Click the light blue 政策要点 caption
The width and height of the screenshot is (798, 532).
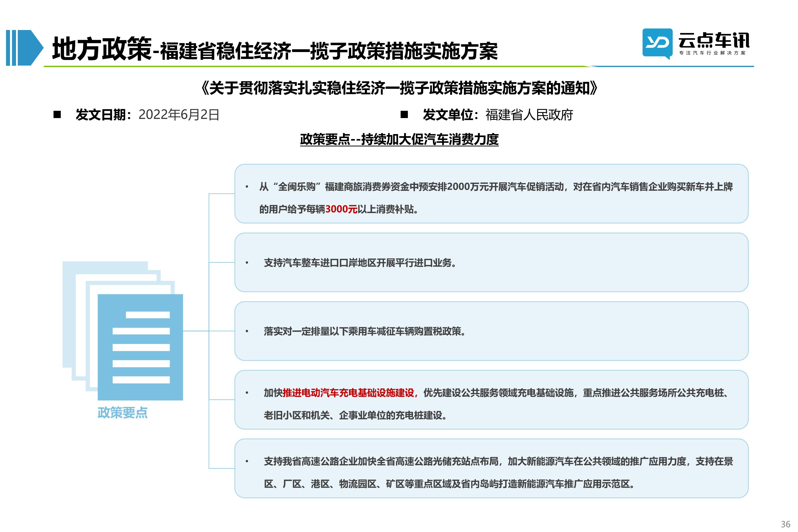(x=123, y=413)
